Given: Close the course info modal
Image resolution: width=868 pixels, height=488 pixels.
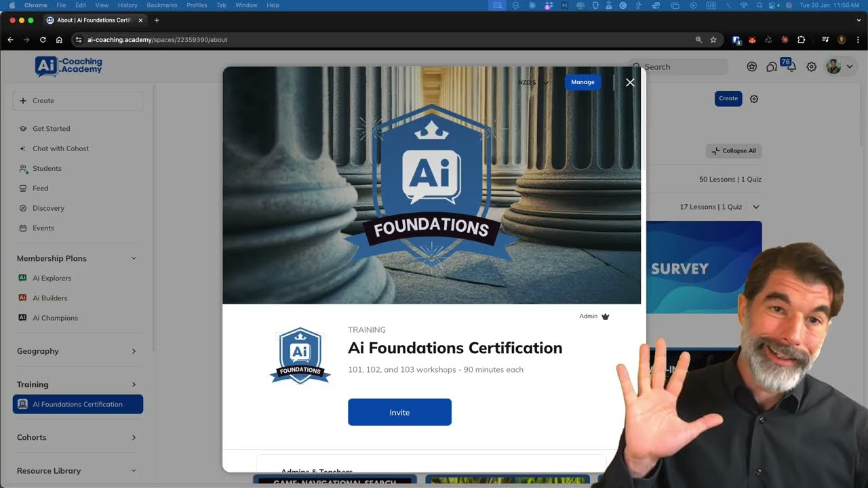Looking at the screenshot, I should click(630, 82).
